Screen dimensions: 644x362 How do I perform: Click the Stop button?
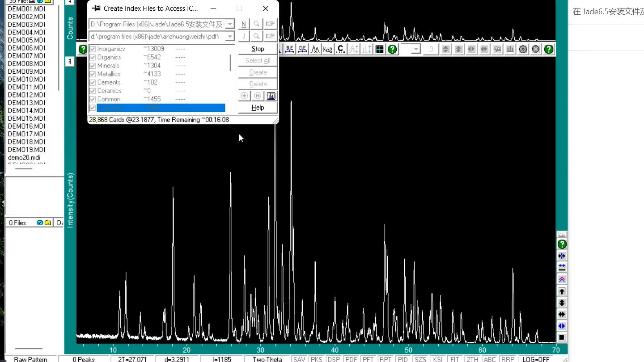258,49
